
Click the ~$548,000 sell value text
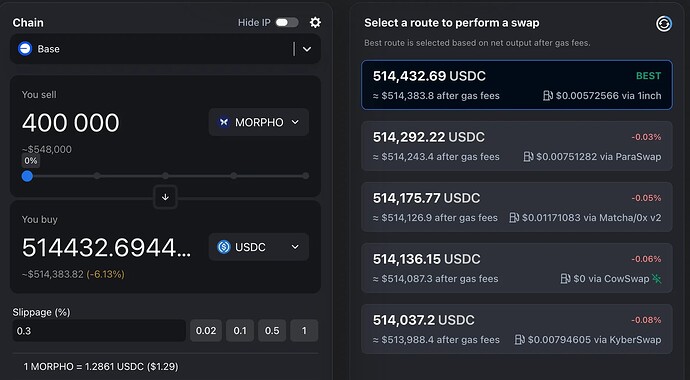point(47,149)
